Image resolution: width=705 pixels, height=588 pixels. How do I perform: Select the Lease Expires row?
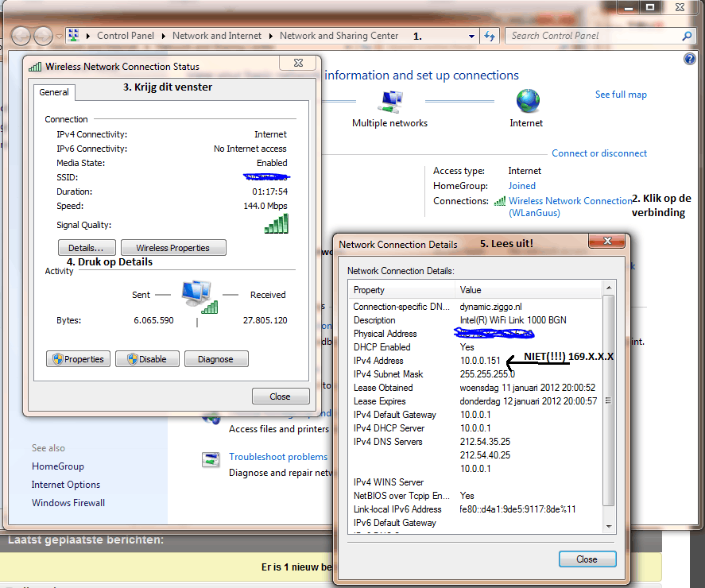[475, 401]
